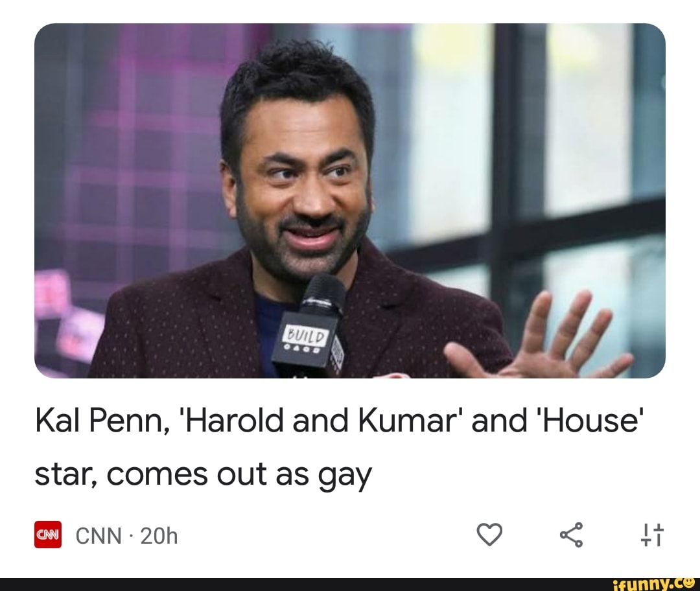
Task: Share the Kal Penn article
Action: (x=572, y=535)
